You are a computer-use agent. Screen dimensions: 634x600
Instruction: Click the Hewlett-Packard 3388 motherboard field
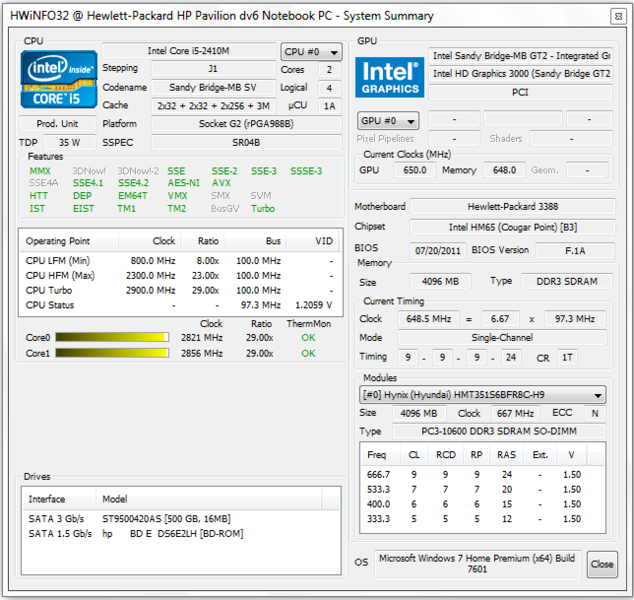click(513, 207)
